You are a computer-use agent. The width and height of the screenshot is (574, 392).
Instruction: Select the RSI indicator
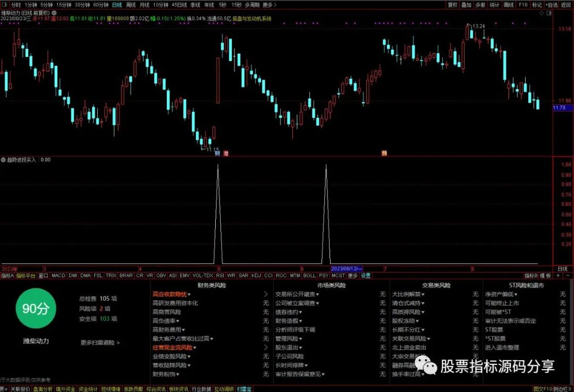(220, 276)
